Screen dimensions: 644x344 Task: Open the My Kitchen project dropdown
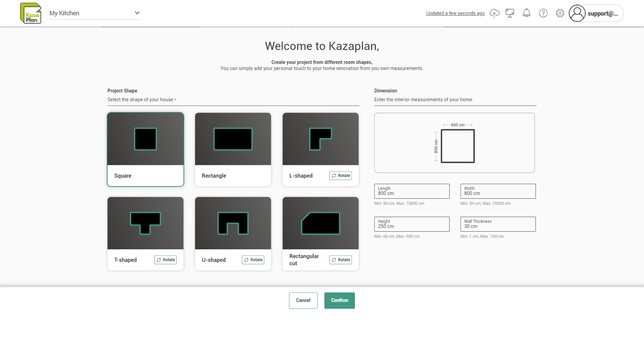pyautogui.click(x=95, y=13)
